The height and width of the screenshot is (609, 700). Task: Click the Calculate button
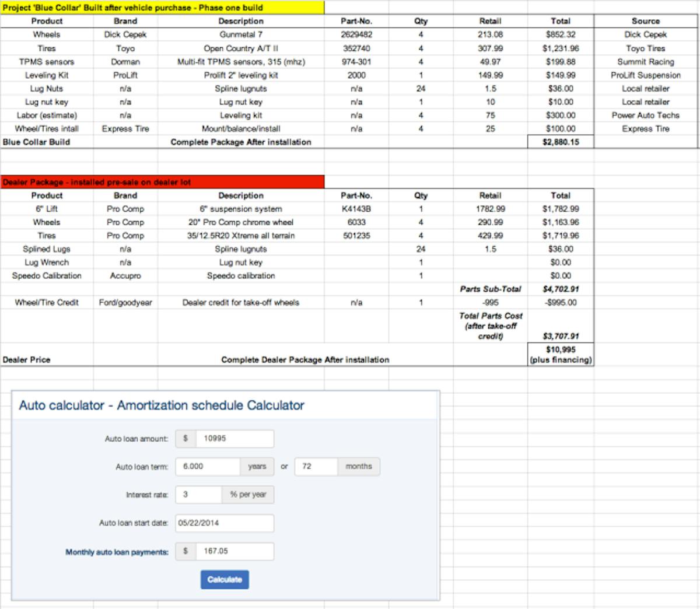pyautogui.click(x=225, y=580)
